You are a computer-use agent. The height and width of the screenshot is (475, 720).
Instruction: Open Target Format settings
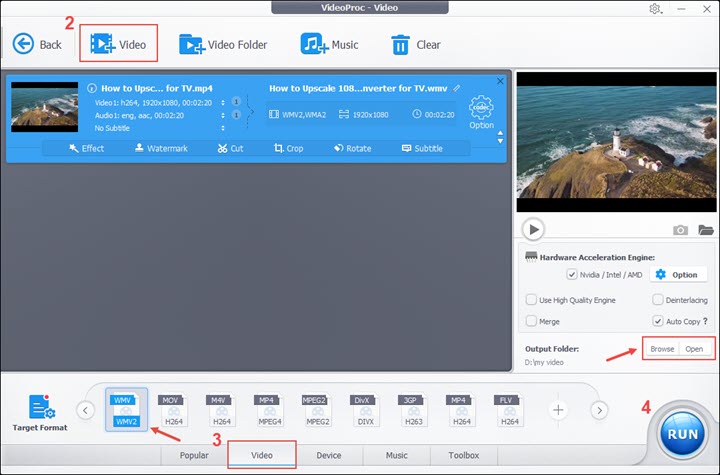click(x=40, y=413)
